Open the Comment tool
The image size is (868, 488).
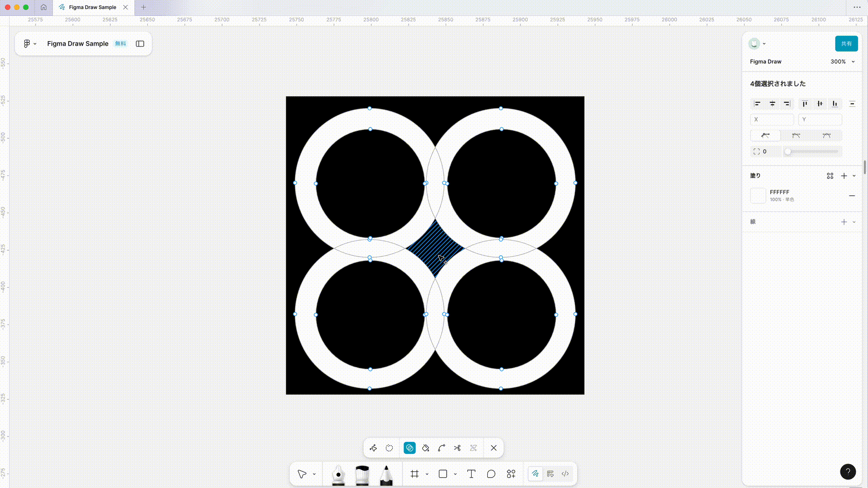pyautogui.click(x=491, y=474)
